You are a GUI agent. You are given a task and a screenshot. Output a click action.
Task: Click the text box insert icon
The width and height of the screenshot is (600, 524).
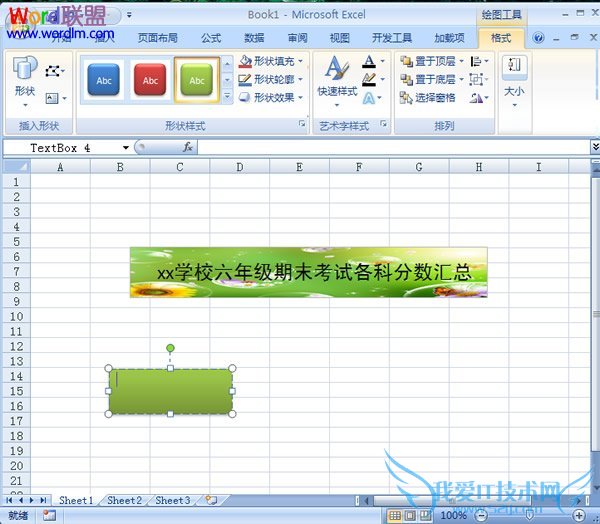point(55,98)
